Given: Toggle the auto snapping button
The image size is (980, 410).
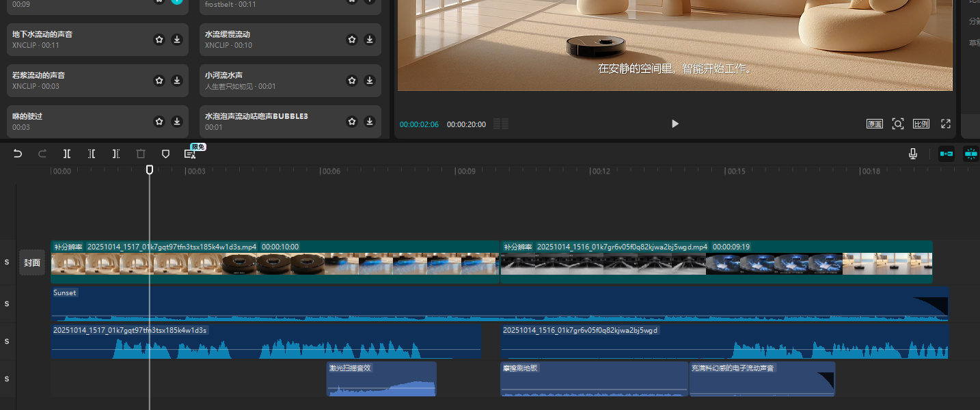Looking at the screenshot, I should (x=970, y=154).
